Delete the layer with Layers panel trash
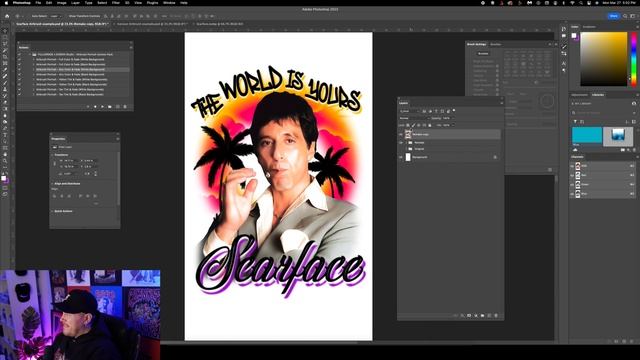640x360 pixels. click(496, 316)
